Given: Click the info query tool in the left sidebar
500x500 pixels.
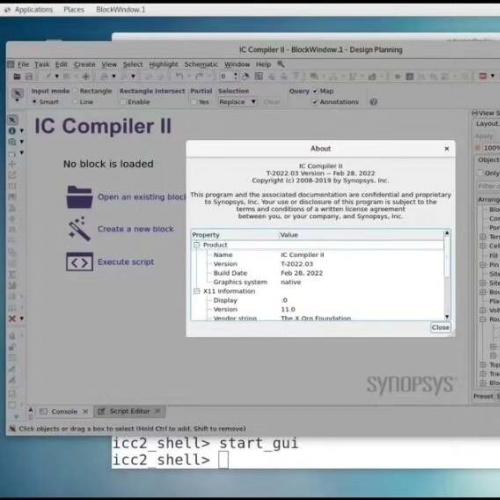Looking at the screenshot, I should coord(12,131).
